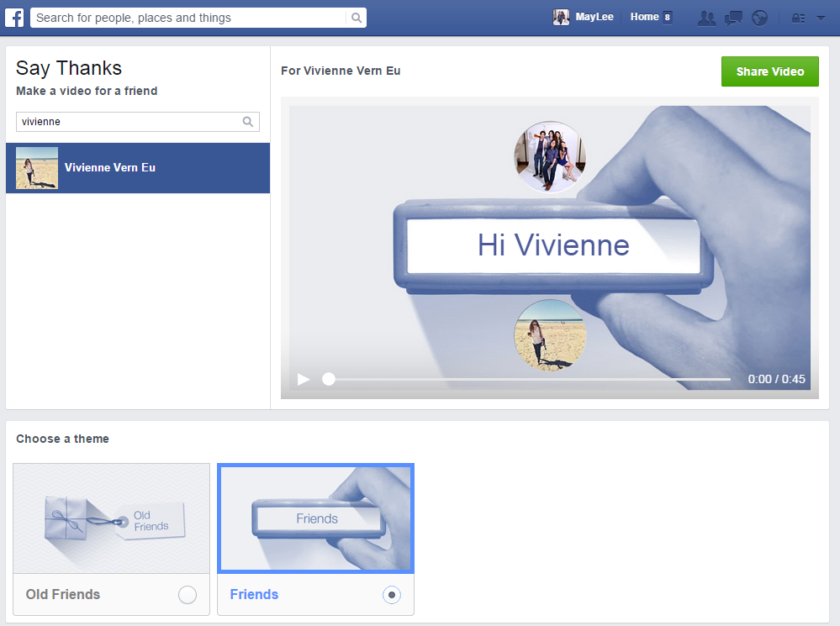Choose the Friends theme thumbnail

315,518
